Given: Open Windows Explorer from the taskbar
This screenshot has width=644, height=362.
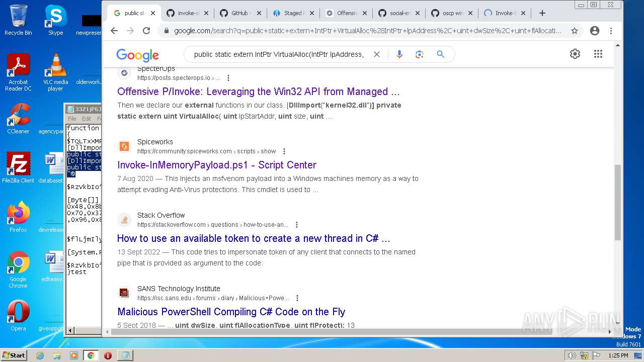Looking at the screenshot, I should [x=57, y=355].
